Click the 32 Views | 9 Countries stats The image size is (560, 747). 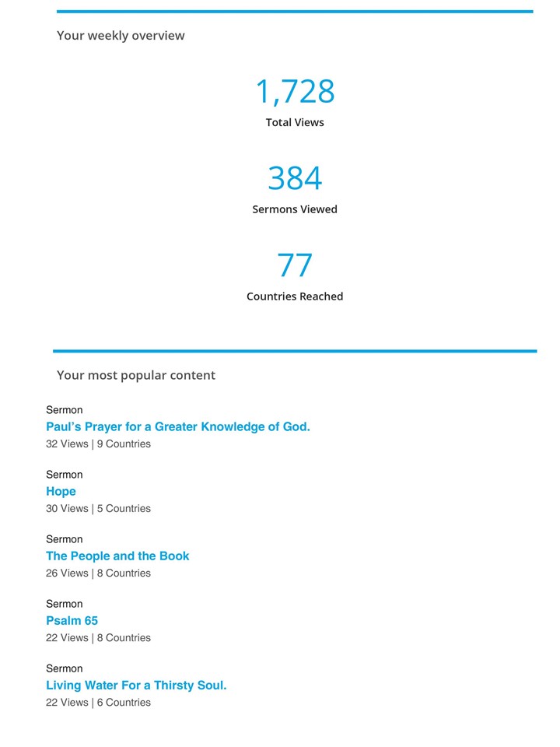[98, 444]
